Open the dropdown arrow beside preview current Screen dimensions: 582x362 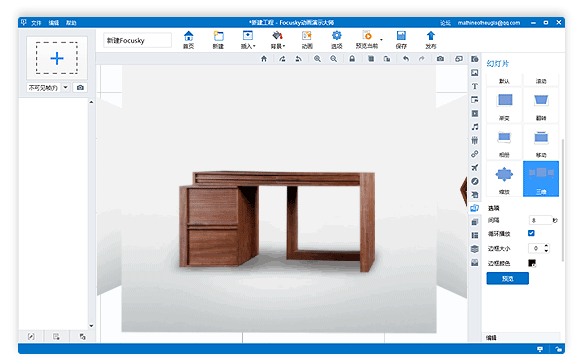[381, 39]
